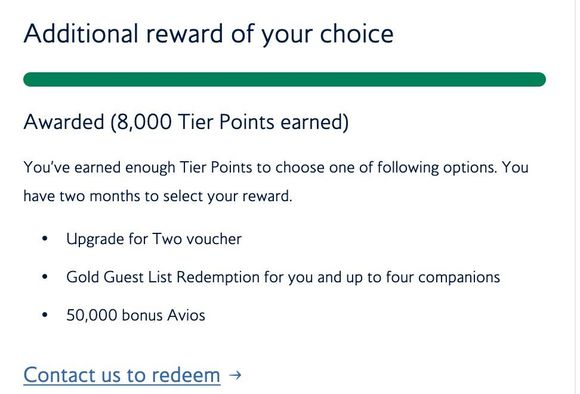The height and width of the screenshot is (394, 580).
Task: Click the line starting You've earned enough Tier Points
Action: coord(276,168)
